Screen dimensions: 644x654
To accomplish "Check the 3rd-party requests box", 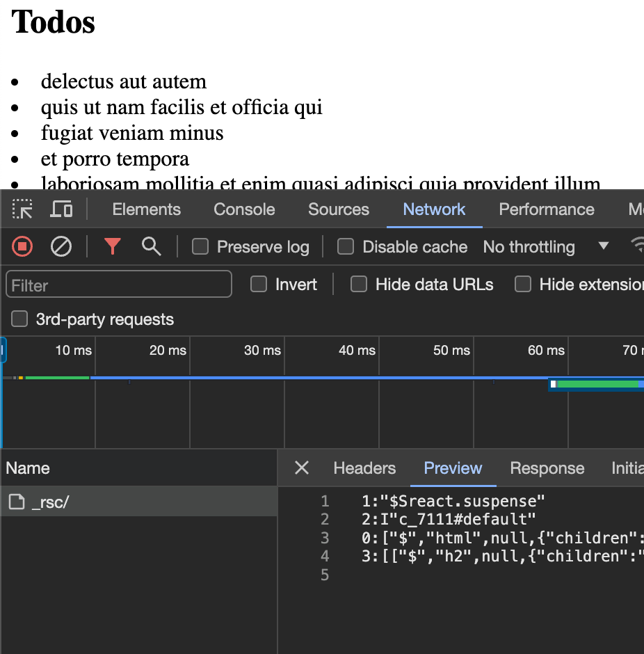I will 19,319.
